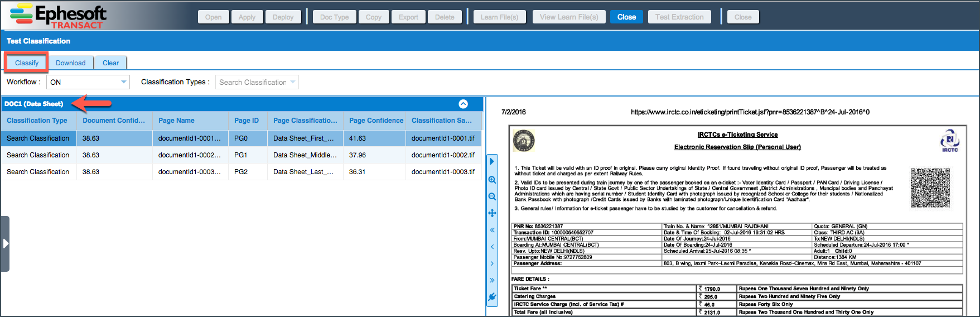Select the row with page ID PG0

pos(241,138)
